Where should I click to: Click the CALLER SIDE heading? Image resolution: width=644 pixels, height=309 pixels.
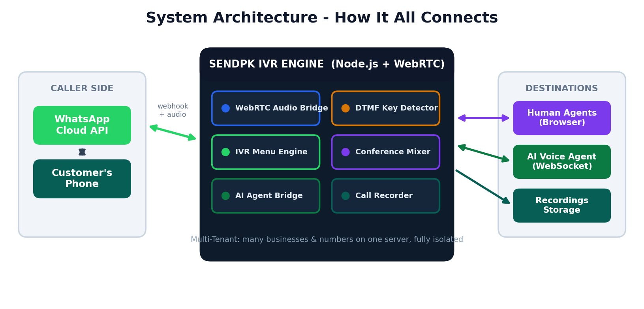pyautogui.click(x=82, y=88)
